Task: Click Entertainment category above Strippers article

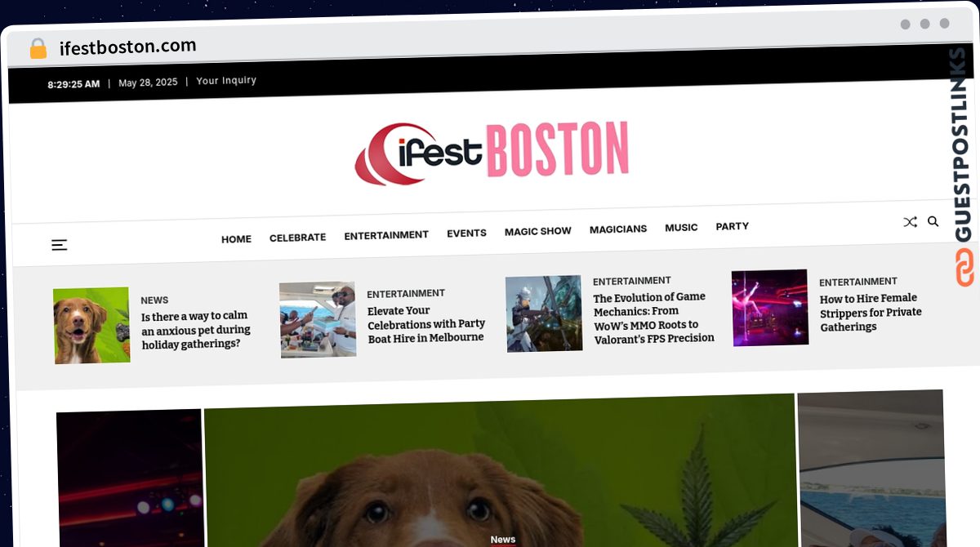Action: (x=858, y=282)
